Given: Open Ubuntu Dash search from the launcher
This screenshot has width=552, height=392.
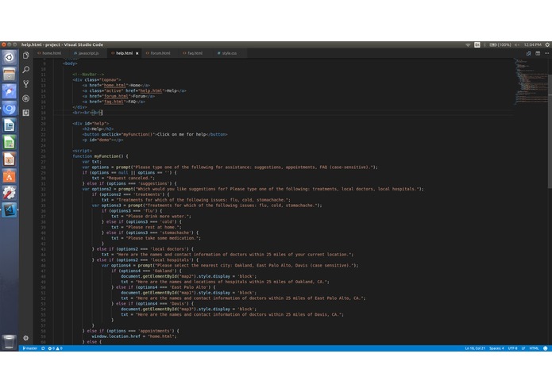Looking at the screenshot, I should pyautogui.click(x=10, y=57).
